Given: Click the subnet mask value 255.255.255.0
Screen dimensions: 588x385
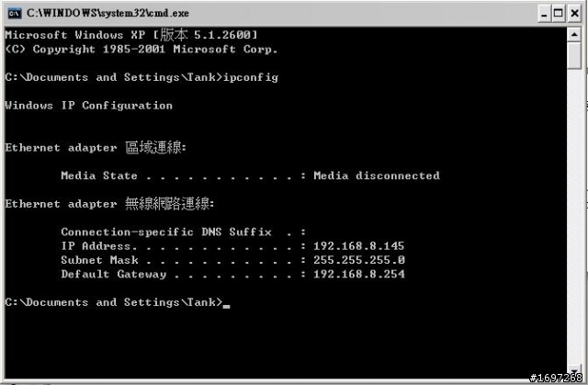Looking at the screenshot, I should [x=359, y=260].
